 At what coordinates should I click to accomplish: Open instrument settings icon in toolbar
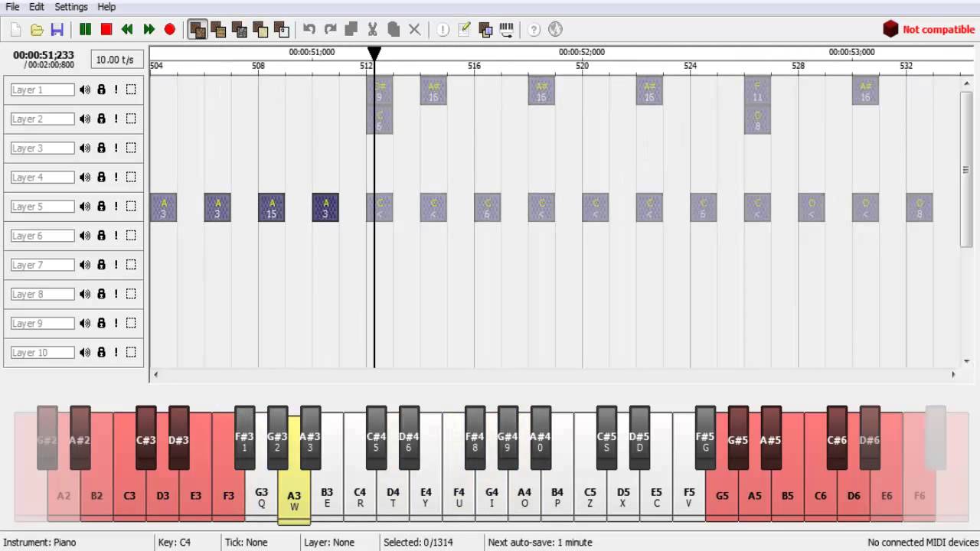[x=485, y=30]
